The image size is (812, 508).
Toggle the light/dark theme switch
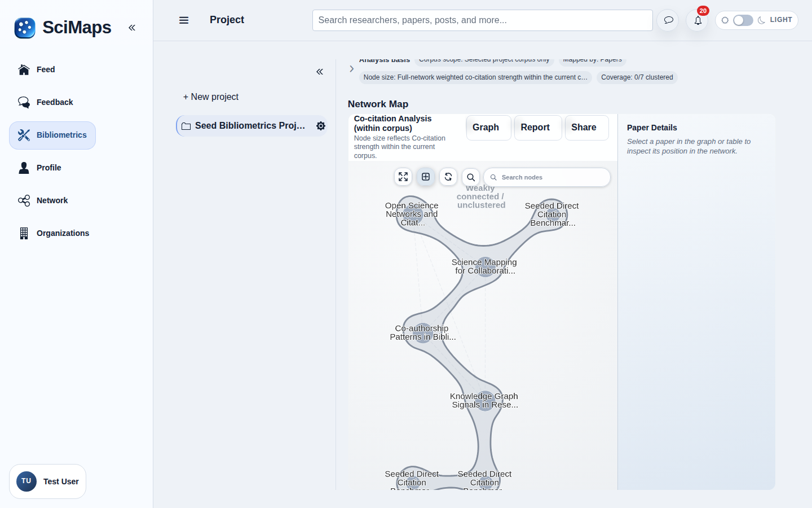pos(743,20)
